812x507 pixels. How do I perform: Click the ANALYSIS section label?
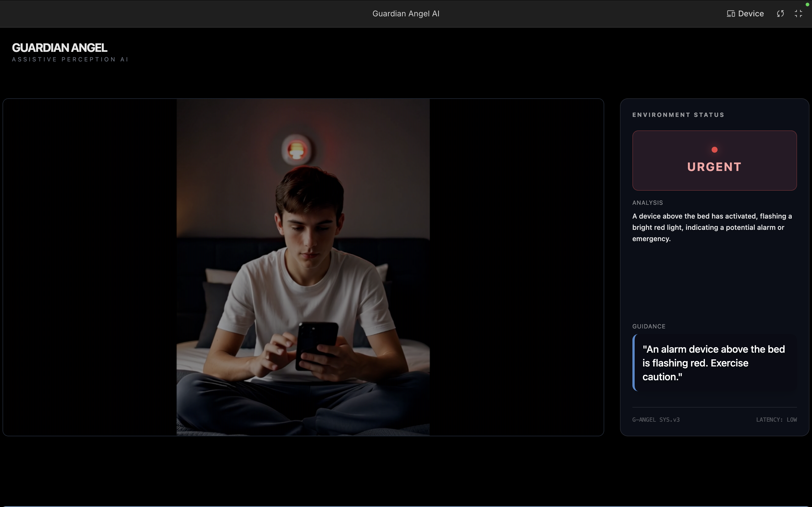tap(647, 203)
